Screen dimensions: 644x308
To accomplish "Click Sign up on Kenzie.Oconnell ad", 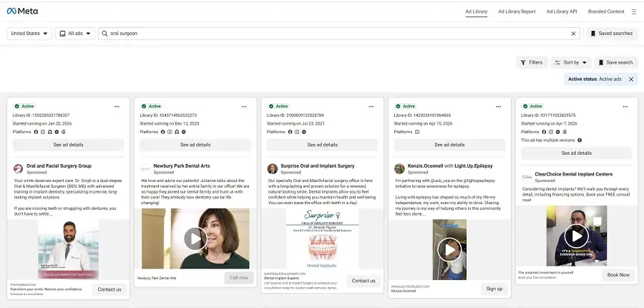I will pos(494,289).
